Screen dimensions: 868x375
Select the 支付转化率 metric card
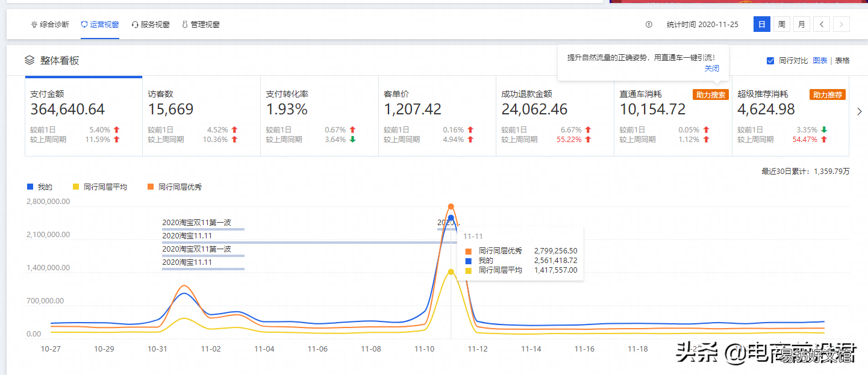click(x=319, y=116)
